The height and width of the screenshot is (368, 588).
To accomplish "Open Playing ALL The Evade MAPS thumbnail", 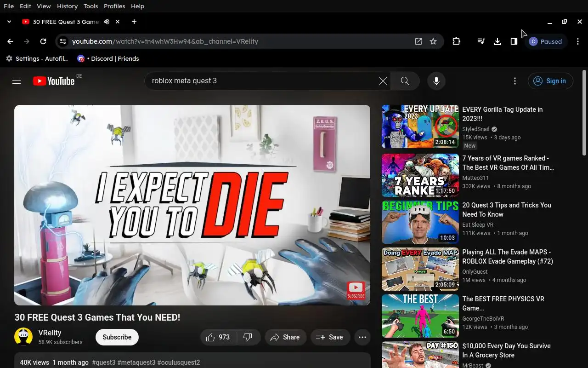I will [x=420, y=269].
